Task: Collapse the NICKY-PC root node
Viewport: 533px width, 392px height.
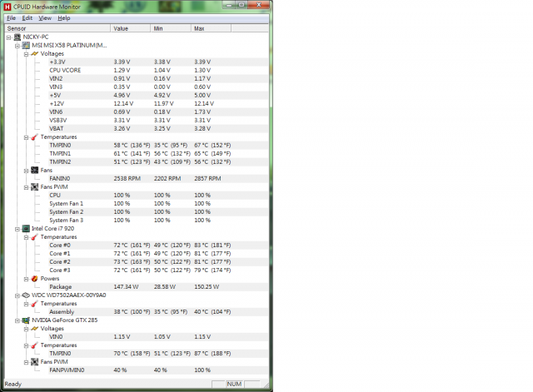Action: point(9,37)
